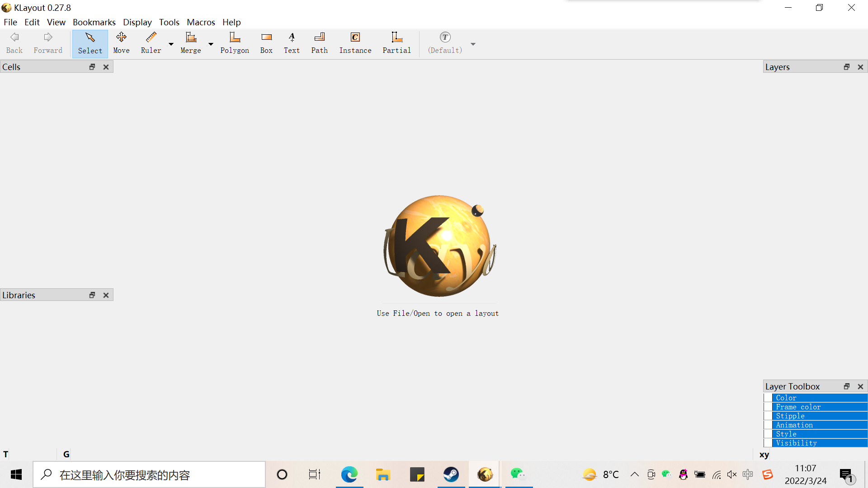
Task: Open the Ruler tool dropdown arrow
Action: coord(171,44)
